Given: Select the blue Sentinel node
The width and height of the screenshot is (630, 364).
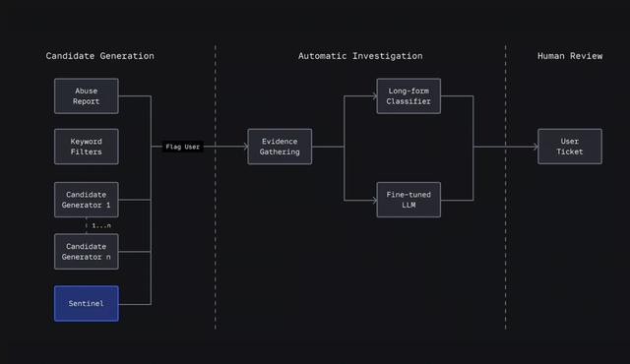Looking at the screenshot, I should [87, 303].
